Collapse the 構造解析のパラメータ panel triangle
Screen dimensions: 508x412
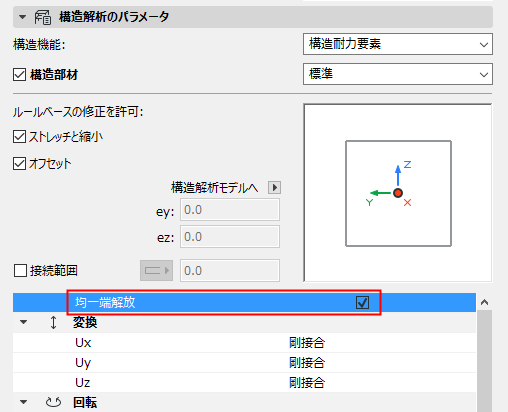point(22,17)
